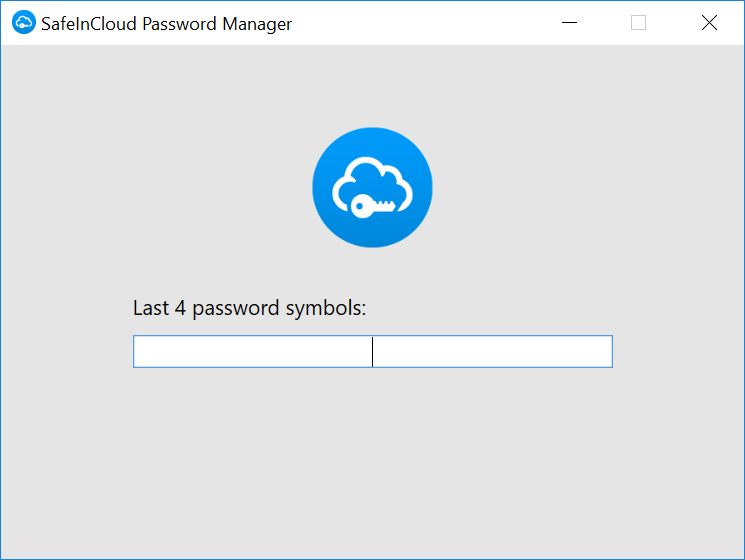Click the digit '4' in the prompt label

click(x=180, y=308)
